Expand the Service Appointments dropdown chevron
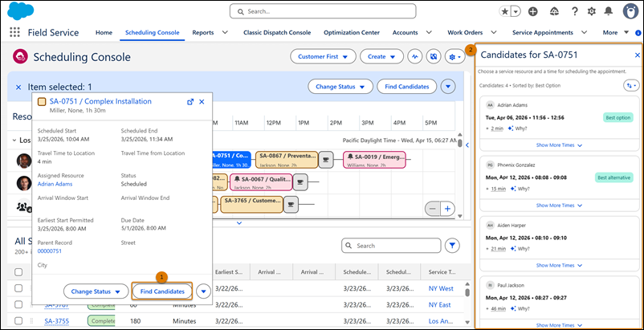 coord(584,32)
